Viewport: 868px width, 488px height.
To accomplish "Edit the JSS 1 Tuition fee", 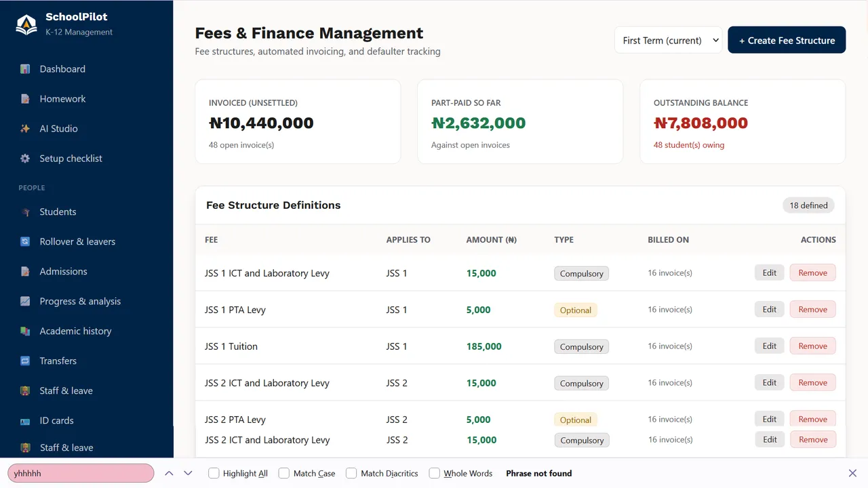I will pos(769,346).
